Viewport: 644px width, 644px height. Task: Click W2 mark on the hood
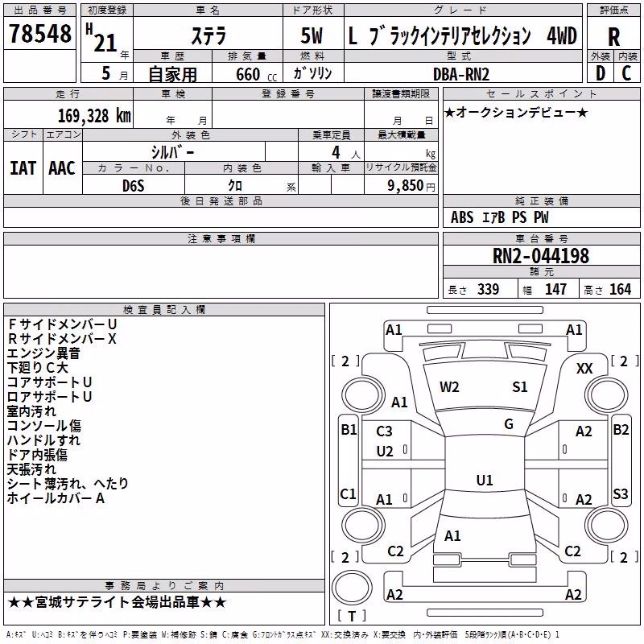pyautogui.click(x=449, y=387)
